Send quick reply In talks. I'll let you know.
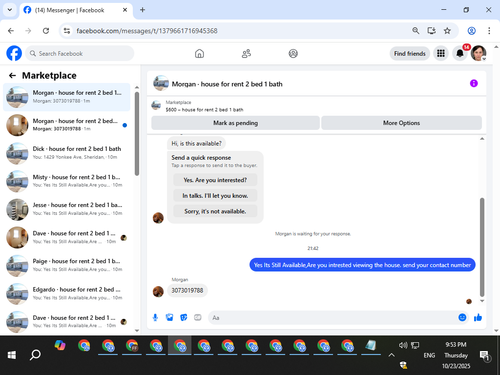Viewport: 500px width, 375px height. coord(215,196)
